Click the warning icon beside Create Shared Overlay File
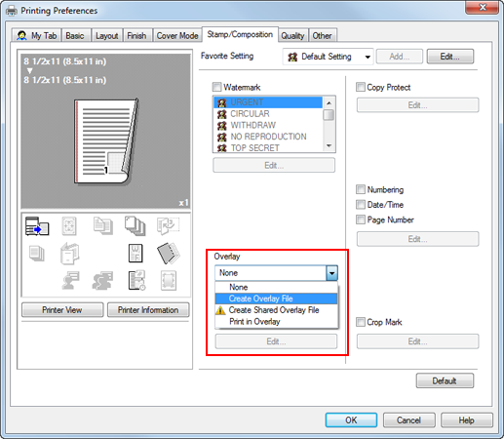This screenshot has width=504, height=439. 220,310
